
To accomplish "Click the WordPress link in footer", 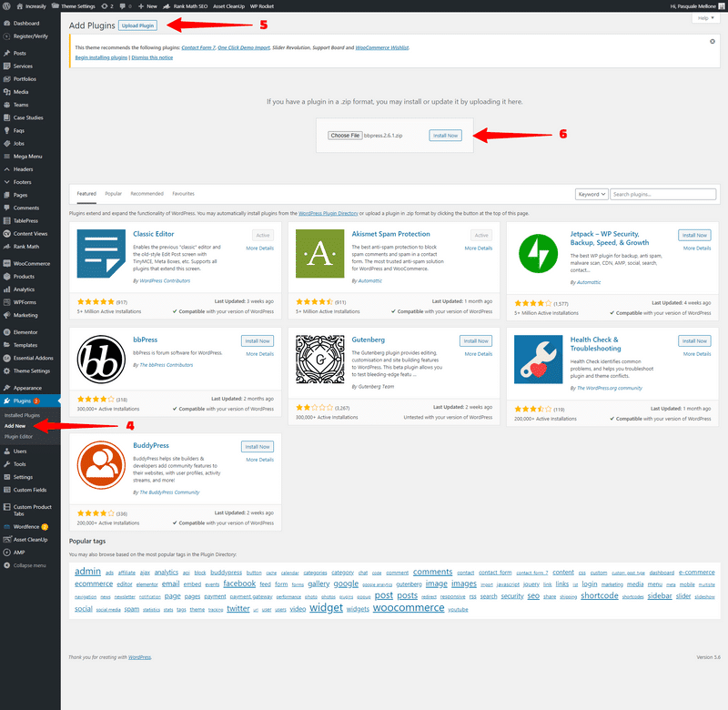I will tap(140, 657).
